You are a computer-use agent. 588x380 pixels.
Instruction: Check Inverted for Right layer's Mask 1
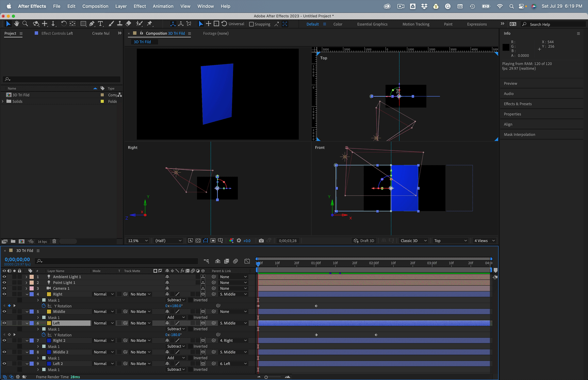(x=191, y=300)
